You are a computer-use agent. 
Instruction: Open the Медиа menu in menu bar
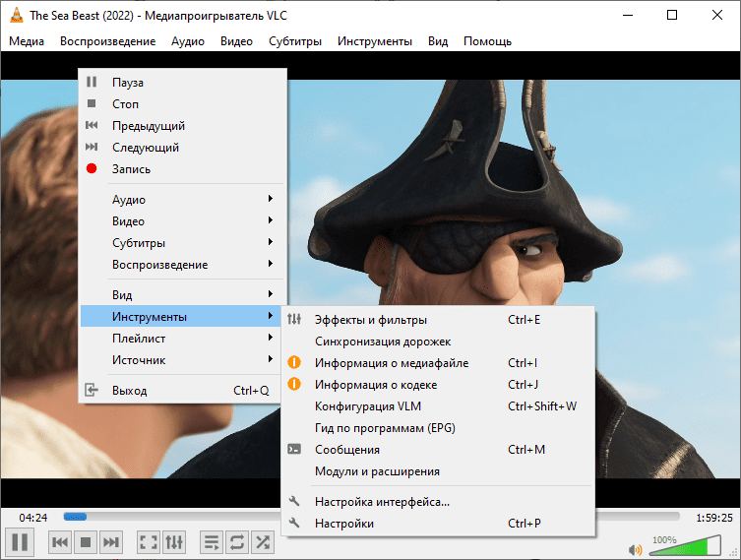[27, 41]
